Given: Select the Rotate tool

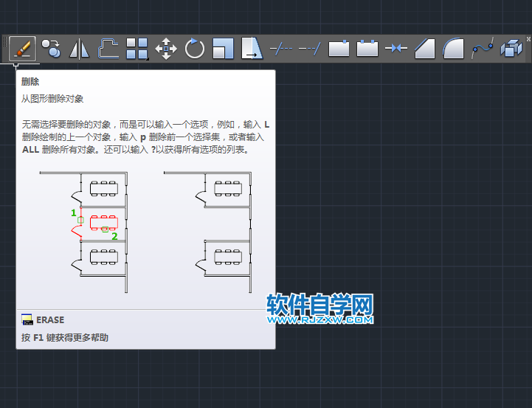Looking at the screenshot, I should point(194,49).
